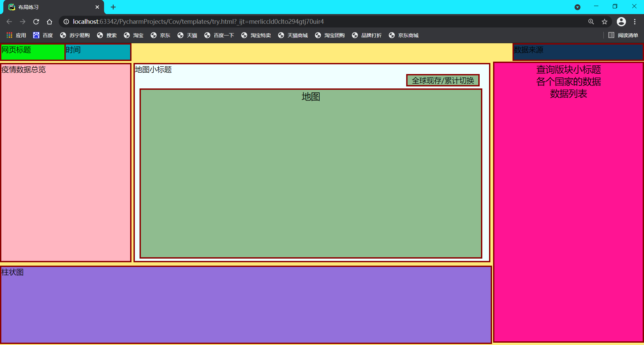The height and width of the screenshot is (345, 644).
Task: Restore down the Chrome window
Action: [615, 6]
